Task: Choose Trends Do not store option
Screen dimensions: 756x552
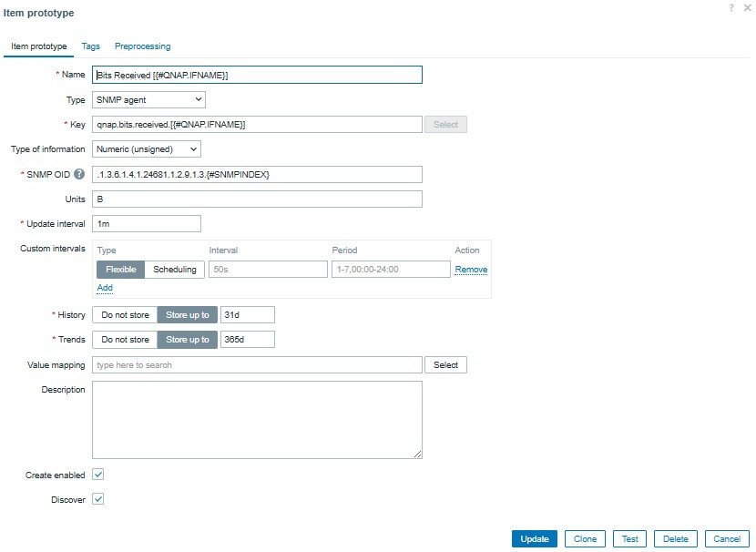Action: pos(125,340)
